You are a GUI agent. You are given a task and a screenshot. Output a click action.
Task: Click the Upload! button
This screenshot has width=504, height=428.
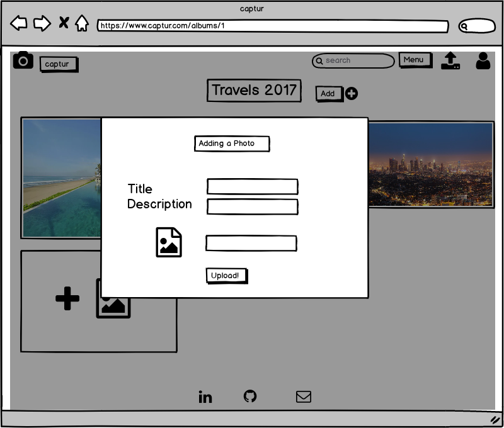click(x=227, y=276)
